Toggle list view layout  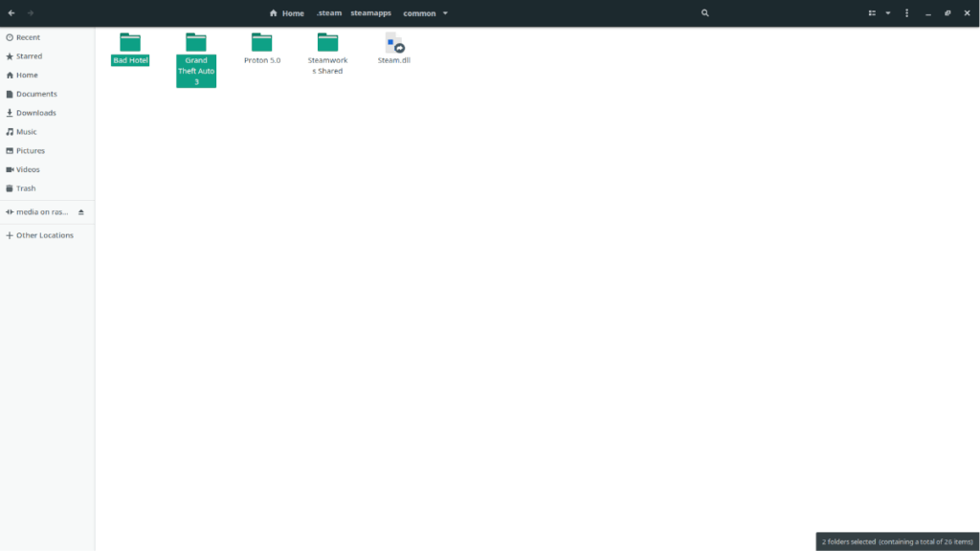pyautogui.click(x=872, y=13)
